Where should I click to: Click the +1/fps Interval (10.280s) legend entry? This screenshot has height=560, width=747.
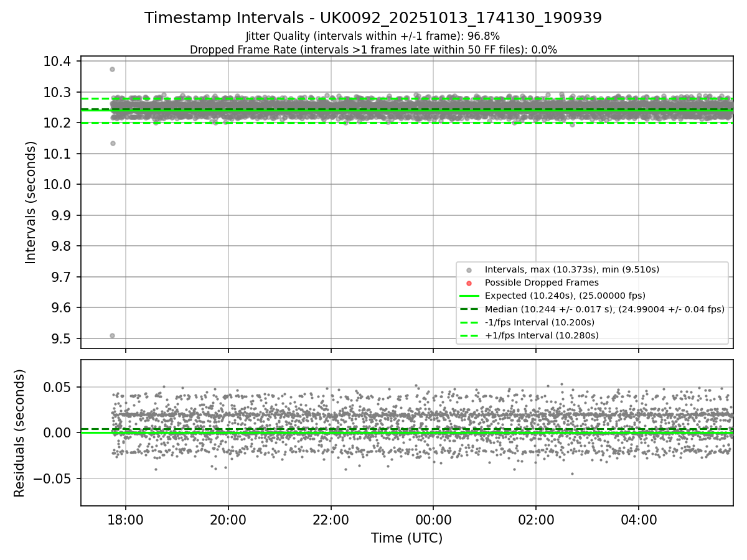(x=542, y=335)
